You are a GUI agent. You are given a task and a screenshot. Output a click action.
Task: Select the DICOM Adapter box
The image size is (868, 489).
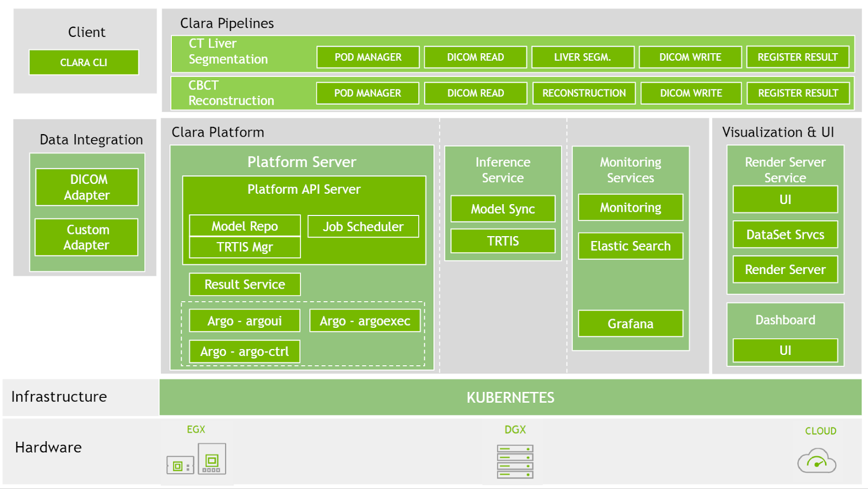[x=87, y=187]
